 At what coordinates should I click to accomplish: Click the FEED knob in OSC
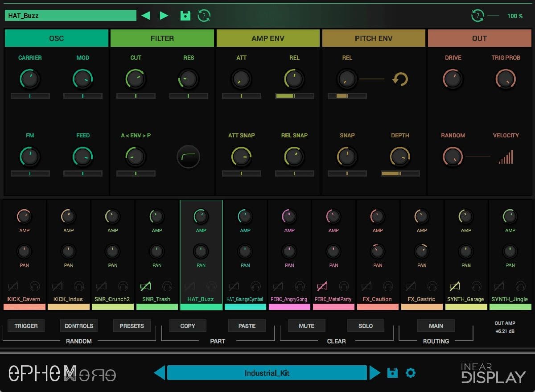83,157
